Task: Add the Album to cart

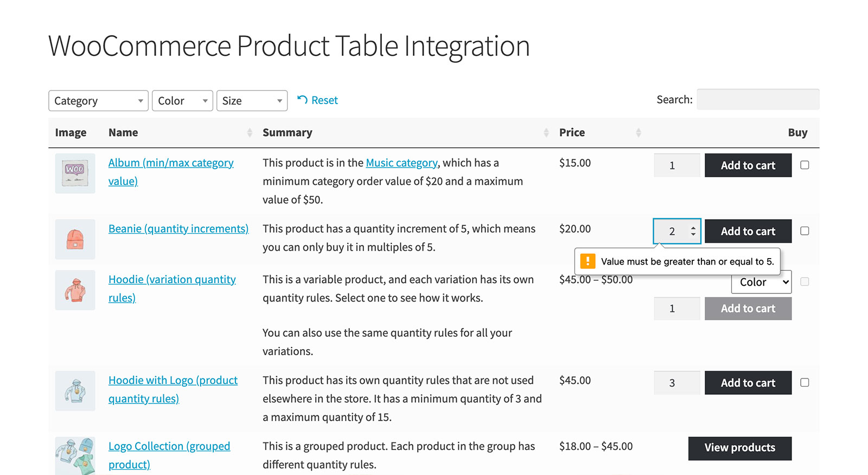Action: coord(748,165)
